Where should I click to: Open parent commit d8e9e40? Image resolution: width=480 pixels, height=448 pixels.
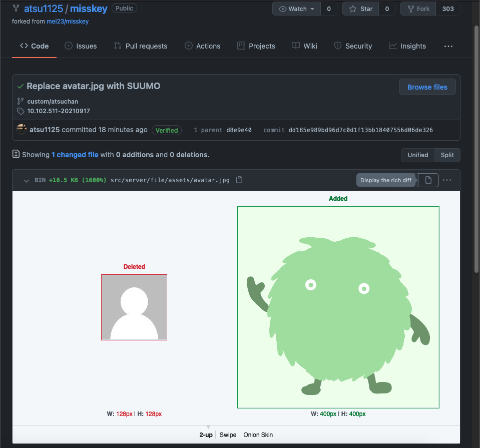(x=239, y=130)
